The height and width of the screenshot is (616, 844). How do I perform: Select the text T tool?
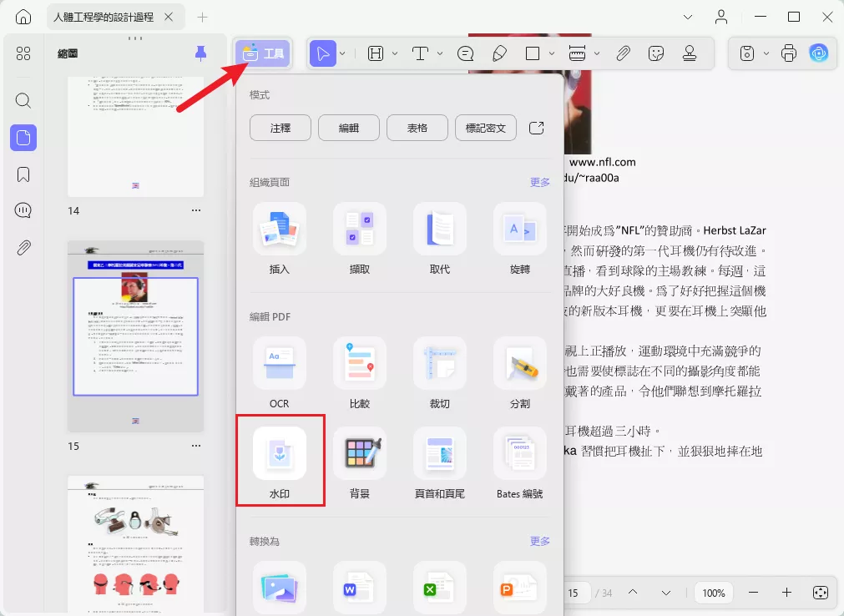(x=420, y=53)
